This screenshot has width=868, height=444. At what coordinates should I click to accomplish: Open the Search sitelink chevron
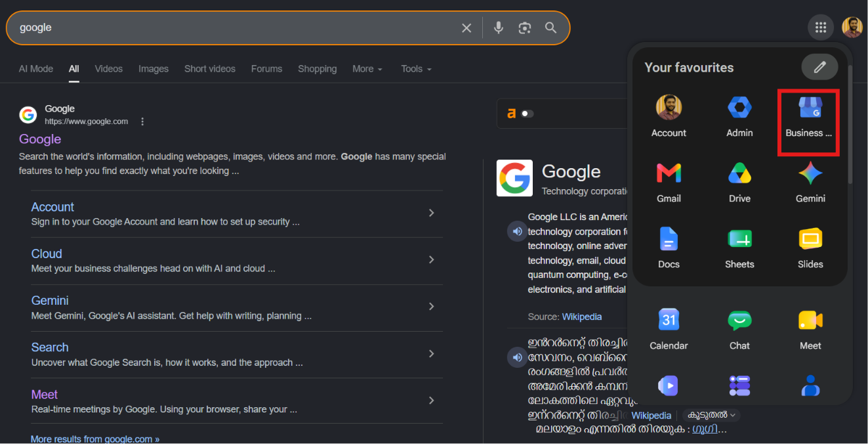click(431, 353)
